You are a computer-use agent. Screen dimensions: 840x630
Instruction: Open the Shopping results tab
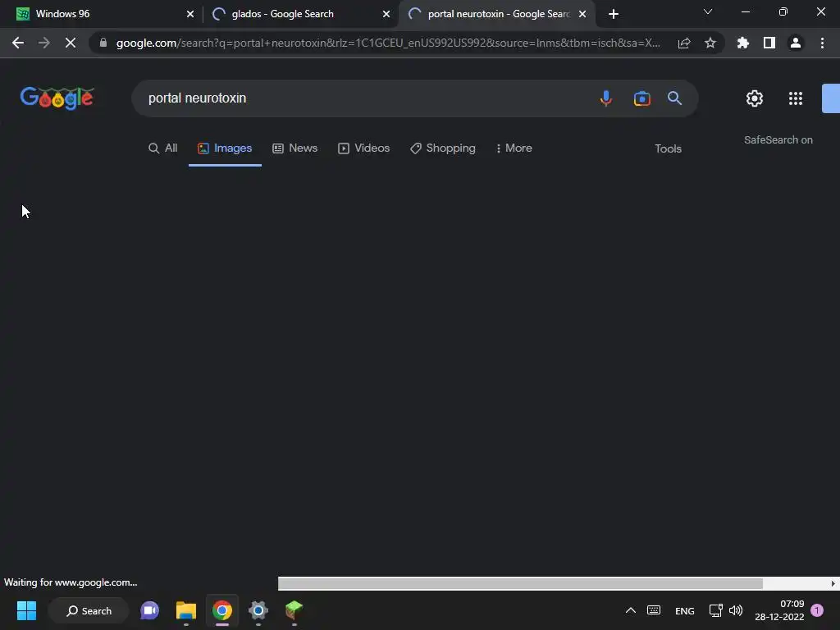[443, 148]
